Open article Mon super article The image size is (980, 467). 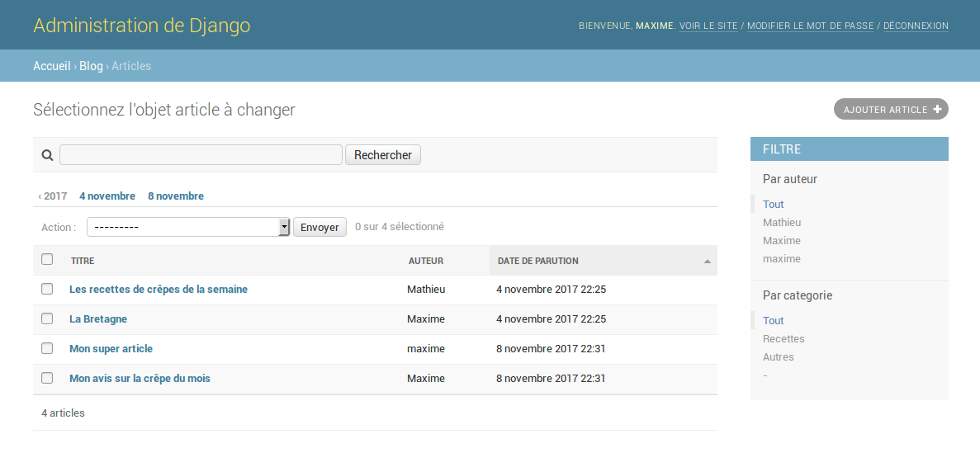click(111, 348)
